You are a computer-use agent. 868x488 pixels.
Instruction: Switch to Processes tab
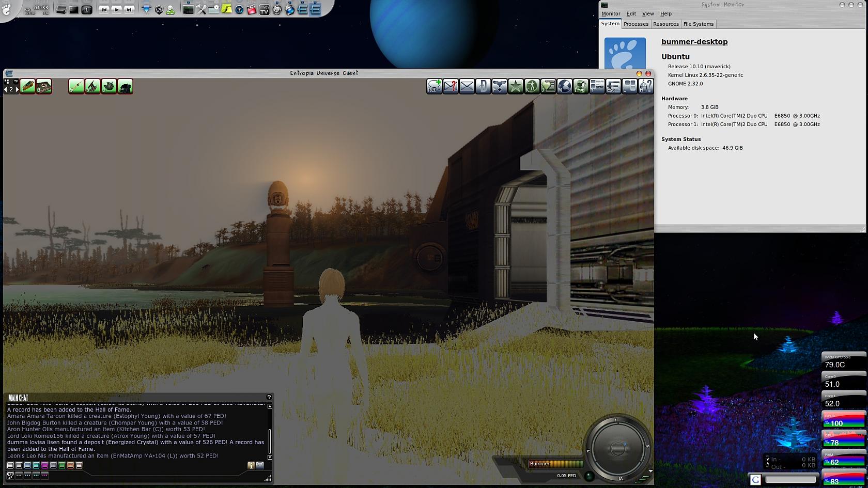click(636, 24)
